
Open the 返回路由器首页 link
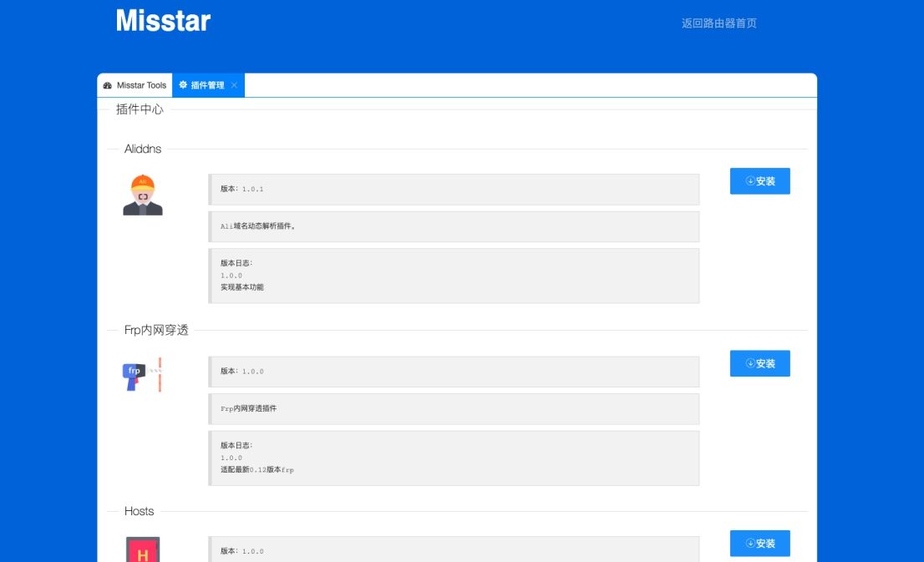tap(718, 23)
